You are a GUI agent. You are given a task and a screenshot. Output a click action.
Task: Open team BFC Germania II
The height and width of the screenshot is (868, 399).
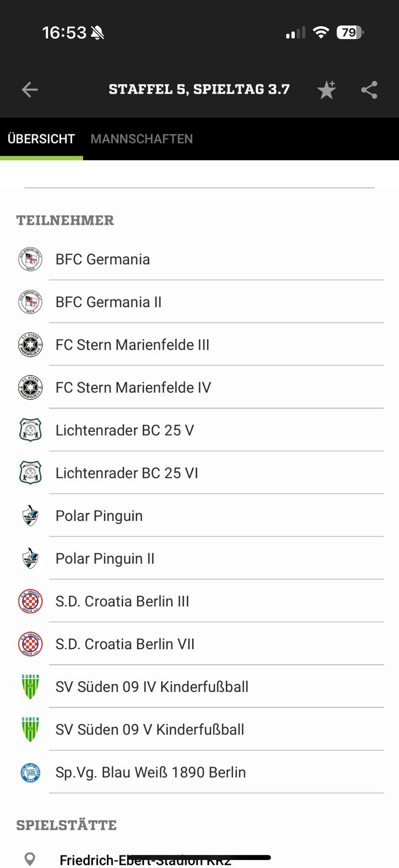click(108, 302)
